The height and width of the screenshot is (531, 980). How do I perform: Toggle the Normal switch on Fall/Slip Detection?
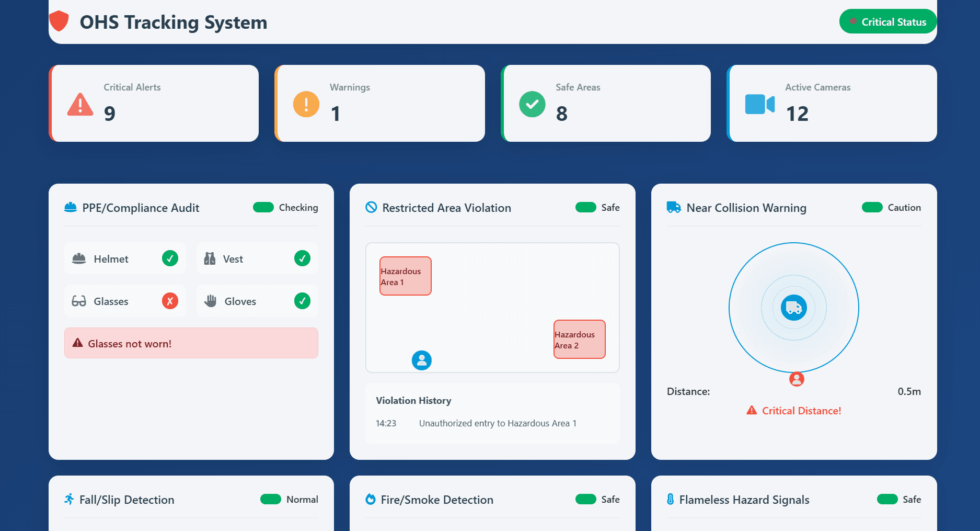271,500
